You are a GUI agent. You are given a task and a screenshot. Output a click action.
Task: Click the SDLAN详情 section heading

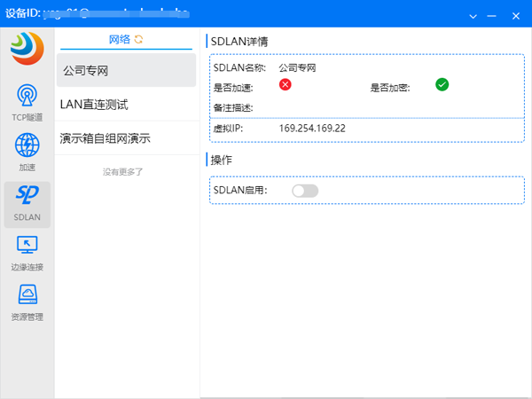[x=239, y=42]
